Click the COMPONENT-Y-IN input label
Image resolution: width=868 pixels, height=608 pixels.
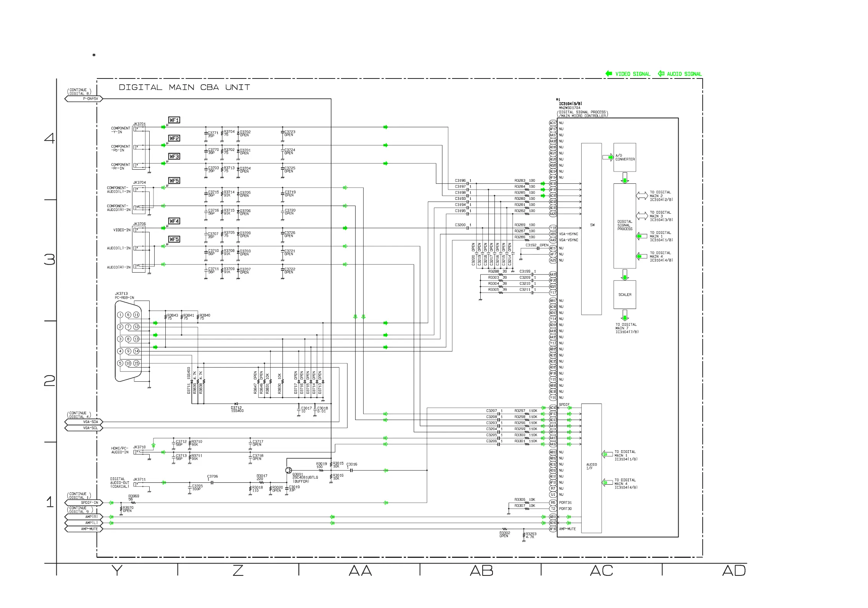click(121, 130)
